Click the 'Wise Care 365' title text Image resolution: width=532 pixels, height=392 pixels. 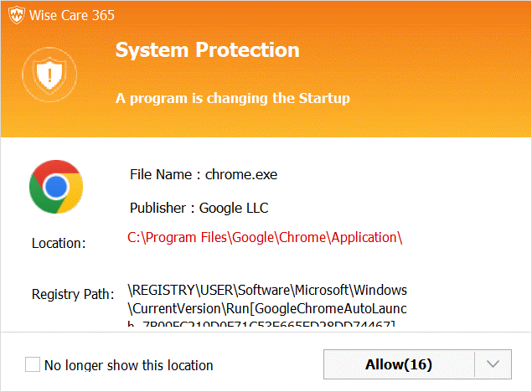coord(72,15)
